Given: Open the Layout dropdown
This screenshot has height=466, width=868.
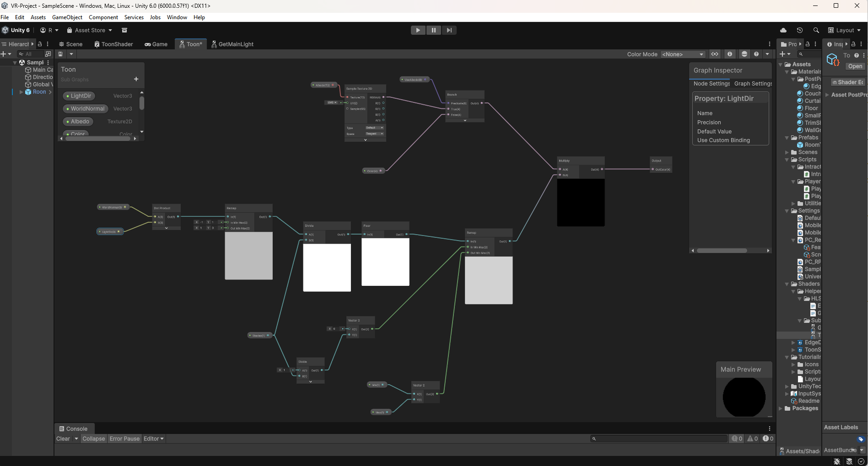Looking at the screenshot, I should tap(845, 30).
